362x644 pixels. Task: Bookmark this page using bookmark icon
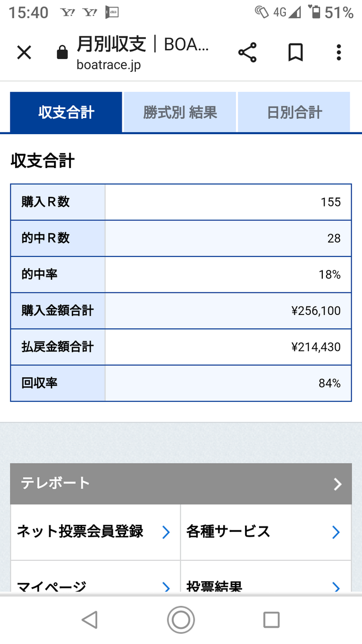(x=295, y=53)
